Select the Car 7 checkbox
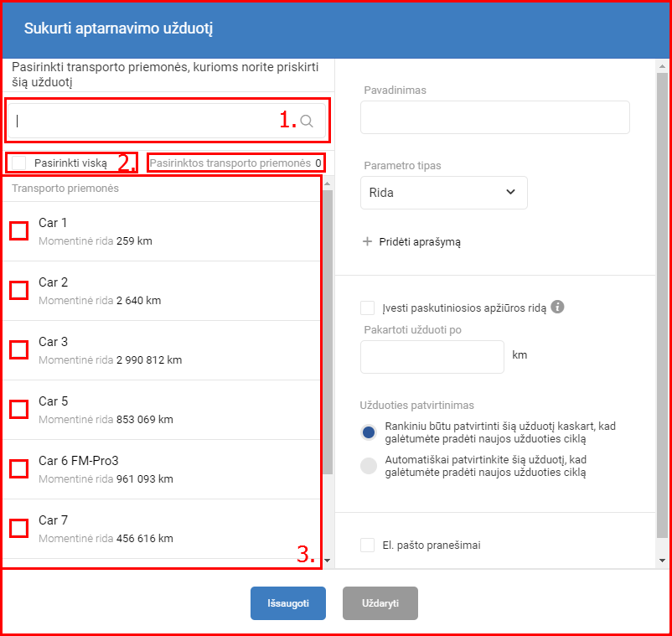The image size is (672, 636). pyautogui.click(x=18, y=529)
